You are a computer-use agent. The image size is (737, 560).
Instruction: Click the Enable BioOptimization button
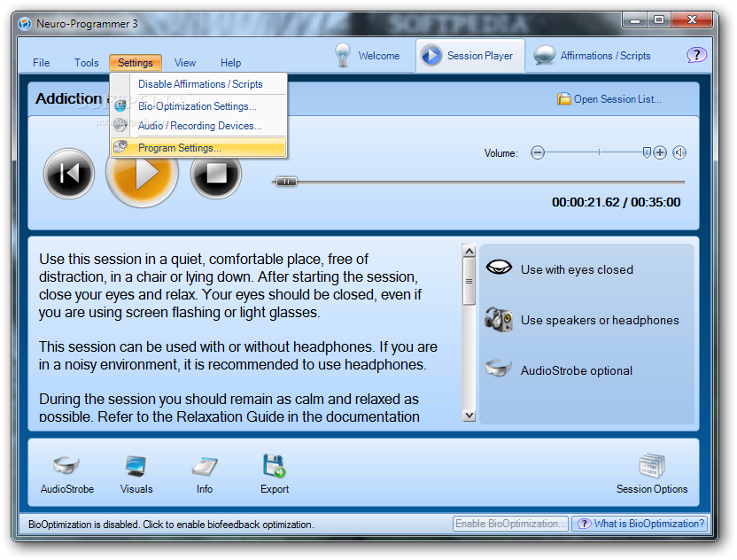(510, 524)
